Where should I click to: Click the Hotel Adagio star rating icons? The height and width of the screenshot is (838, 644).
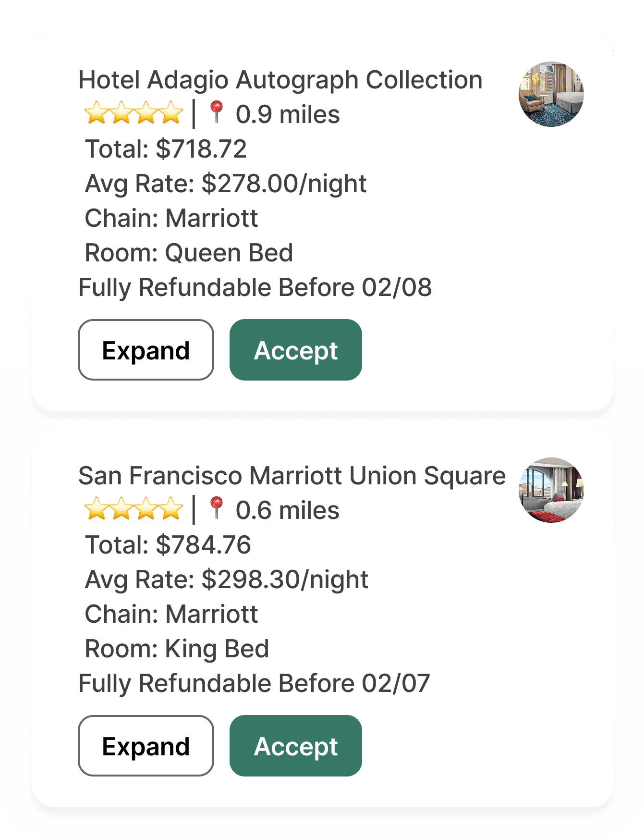[x=134, y=114]
